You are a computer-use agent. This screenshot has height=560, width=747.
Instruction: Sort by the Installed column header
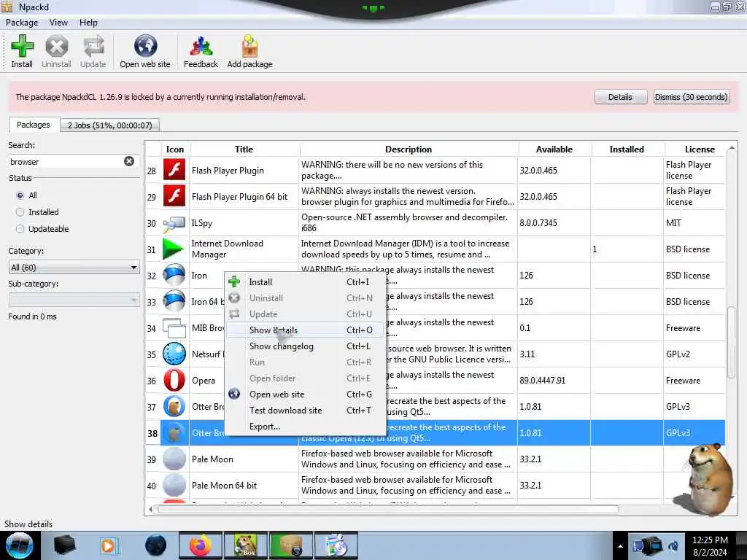pyautogui.click(x=627, y=149)
